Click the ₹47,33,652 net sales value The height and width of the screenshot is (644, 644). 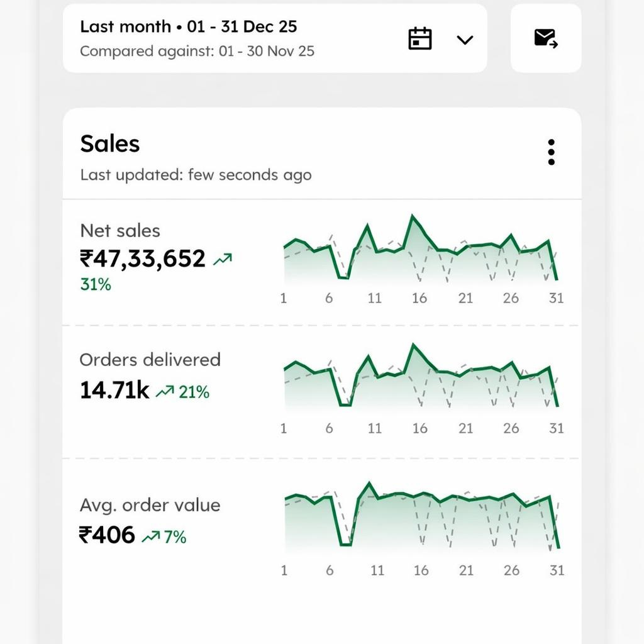tap(143, 258)
